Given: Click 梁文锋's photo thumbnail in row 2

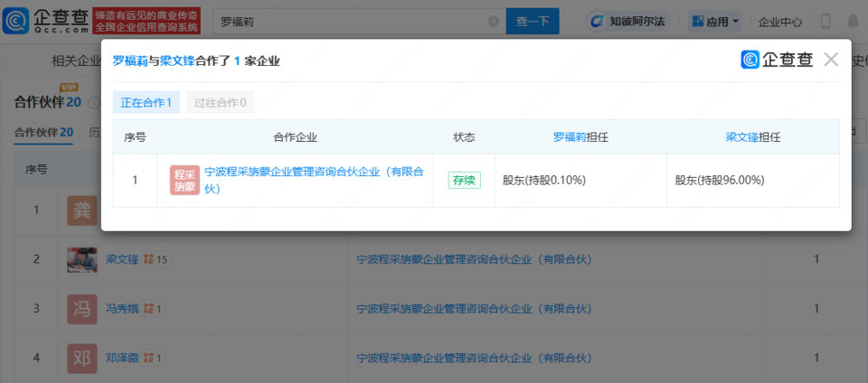Looking at the screenshot, I should [x=82, y=259].
